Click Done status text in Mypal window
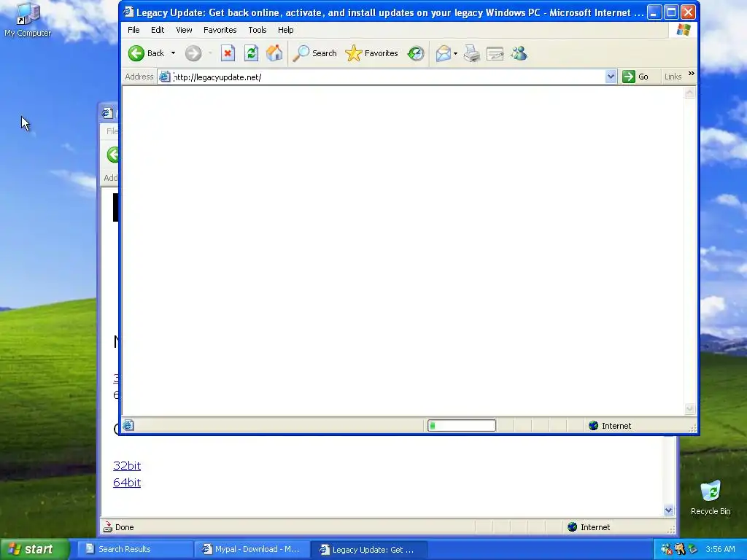Image resolution: width=747 pixels, height=560 pixels. tap(124, 527)
